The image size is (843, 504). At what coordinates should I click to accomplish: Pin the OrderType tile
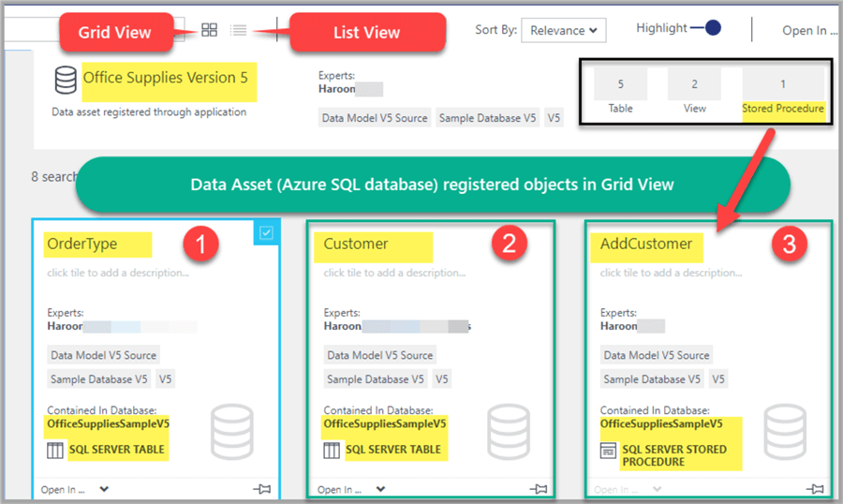click(262, 489)
